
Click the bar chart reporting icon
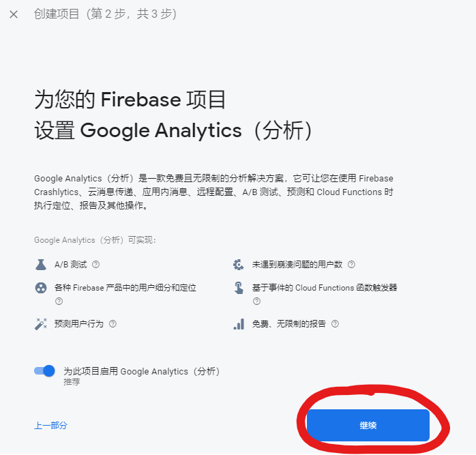[238, 324]
